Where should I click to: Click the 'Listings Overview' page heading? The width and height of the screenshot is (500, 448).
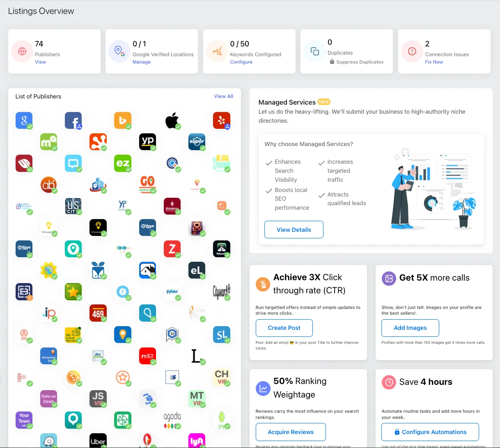[x=41, y=11]
